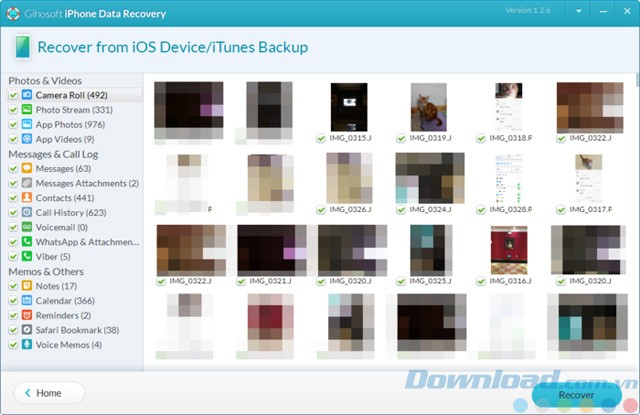Uncheck the App Photos checkbox
Viewport: 640px width, 415px height.
pos(12,125)
